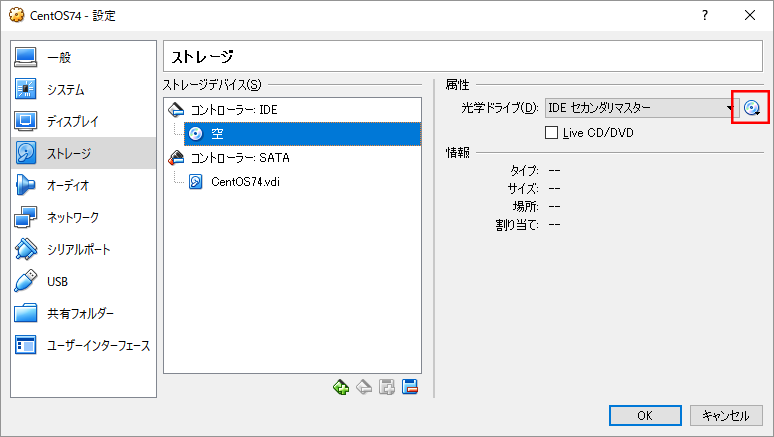The image size is (774, 437).
Task: Go to the オーディオ settings page
Action: (83, 185)
